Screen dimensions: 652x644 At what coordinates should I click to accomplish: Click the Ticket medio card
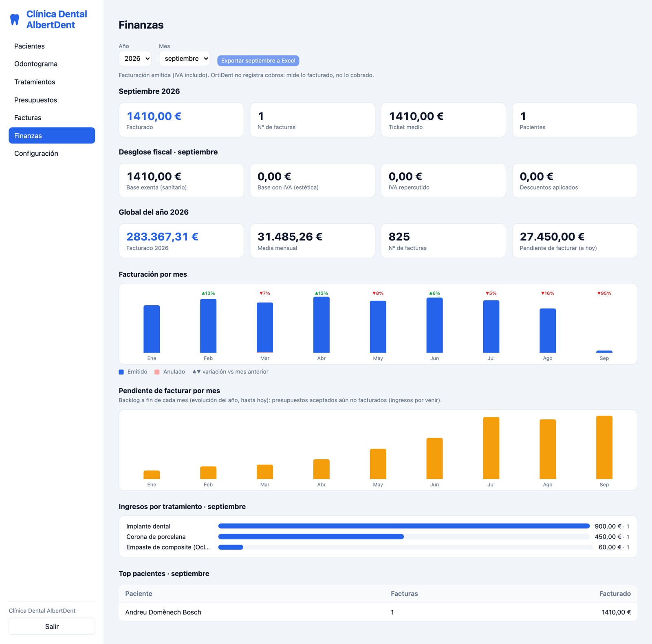443,120
